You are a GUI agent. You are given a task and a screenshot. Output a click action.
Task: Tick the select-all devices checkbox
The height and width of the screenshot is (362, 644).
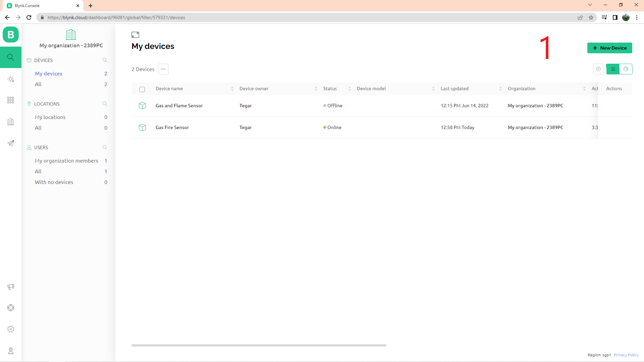tap(142, 89)
